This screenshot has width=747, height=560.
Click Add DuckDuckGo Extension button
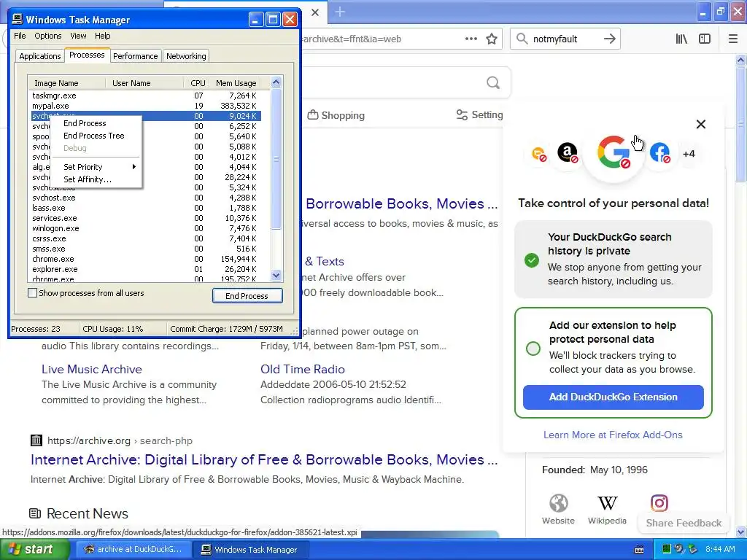pyautogui.click(x=613, y=397)
